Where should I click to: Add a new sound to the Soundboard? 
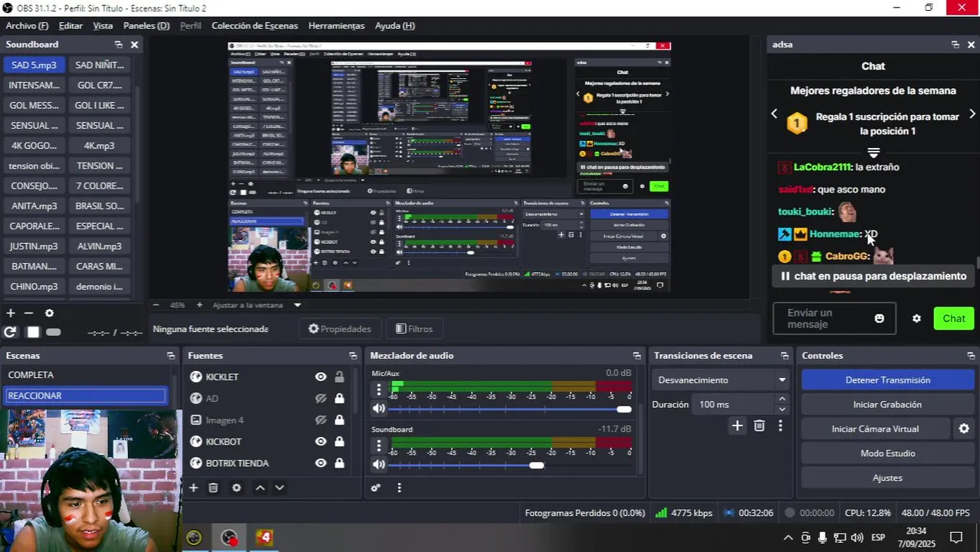[x=11, y=313]
